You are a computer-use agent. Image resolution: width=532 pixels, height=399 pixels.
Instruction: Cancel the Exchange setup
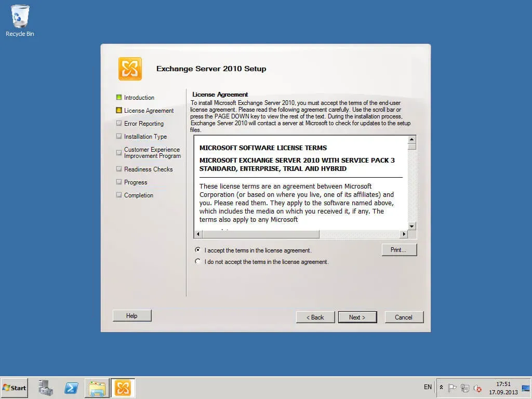coord(404,317)
